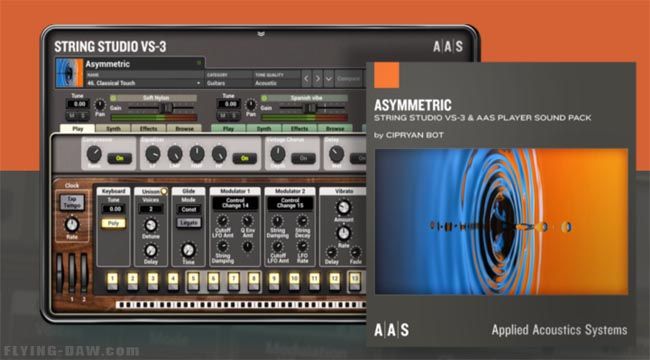Enable the Vintage Chorus On switch
Image resolution: width=650 pixels, height=360 pixels.
[x=303, y=158]
